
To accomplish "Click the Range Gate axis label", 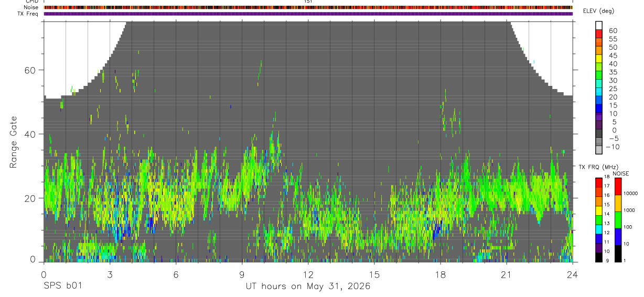I will (15, 142).
